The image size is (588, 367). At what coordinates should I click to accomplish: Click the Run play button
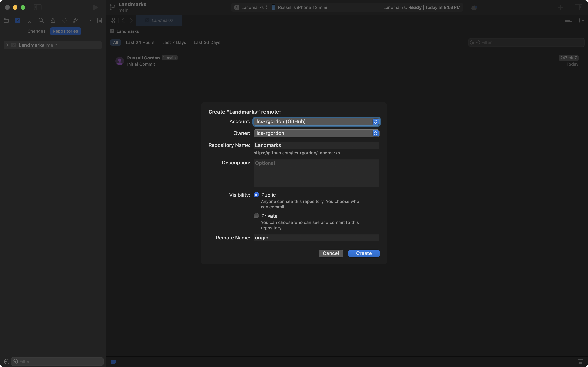(x=95, y=8)
